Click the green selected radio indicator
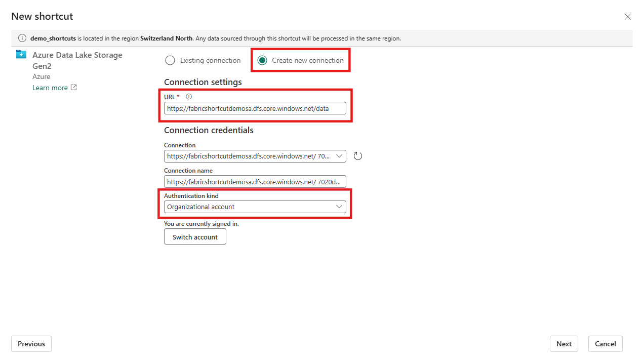Screen dimensions: 644x362 pos(262,60)
